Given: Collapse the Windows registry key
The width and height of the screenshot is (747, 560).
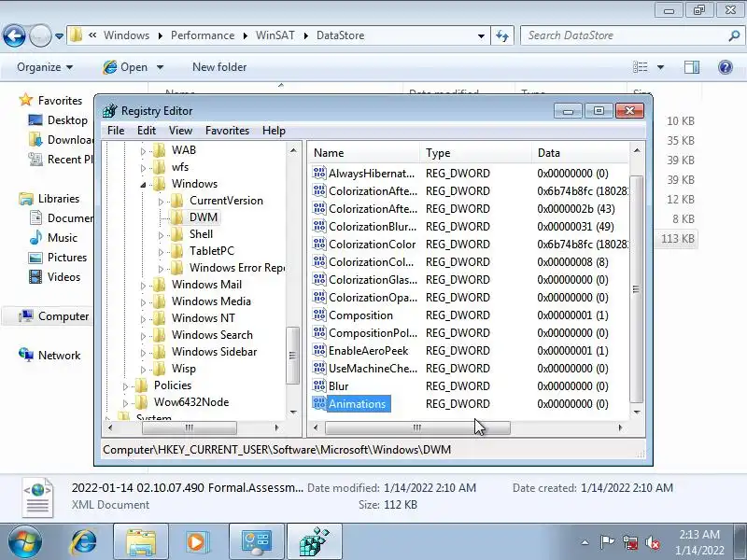Looking at the screenshot, I should coord(143,185).
